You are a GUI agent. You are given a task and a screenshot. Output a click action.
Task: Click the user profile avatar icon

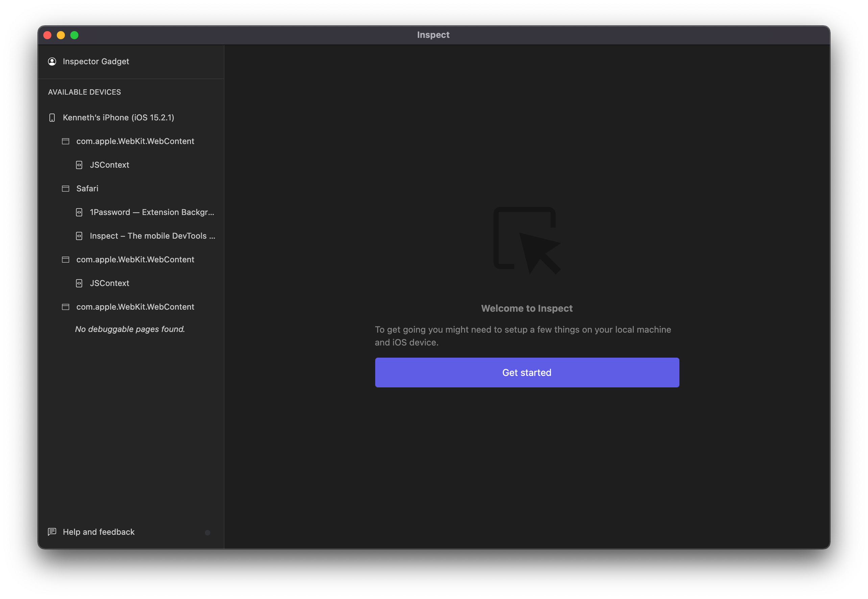coord(52,62)
